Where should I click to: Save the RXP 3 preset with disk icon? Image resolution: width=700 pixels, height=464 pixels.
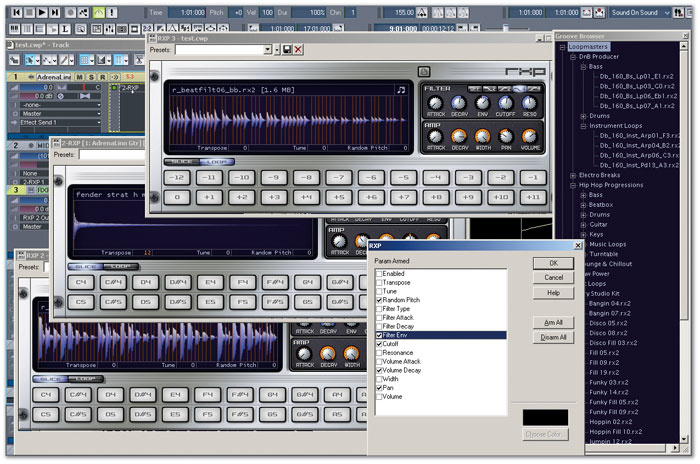pos(287,49)
